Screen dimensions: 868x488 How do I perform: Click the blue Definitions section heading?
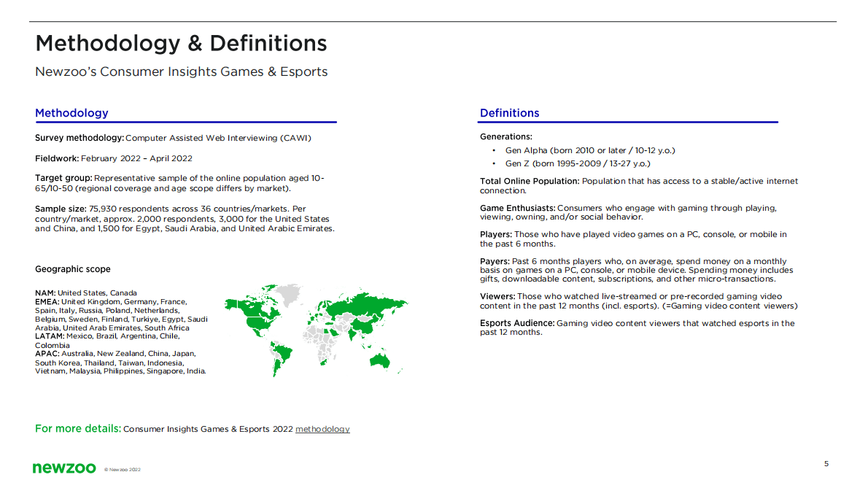tap(509, 113)
